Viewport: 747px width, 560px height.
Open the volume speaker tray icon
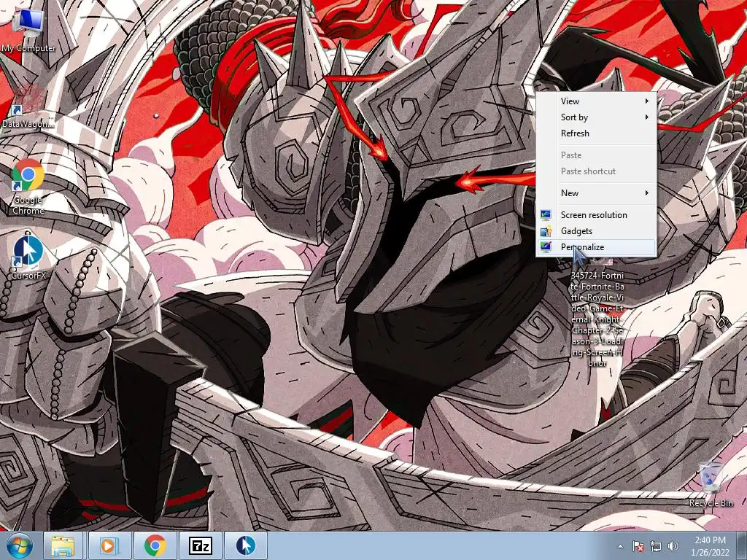[673, 546]
